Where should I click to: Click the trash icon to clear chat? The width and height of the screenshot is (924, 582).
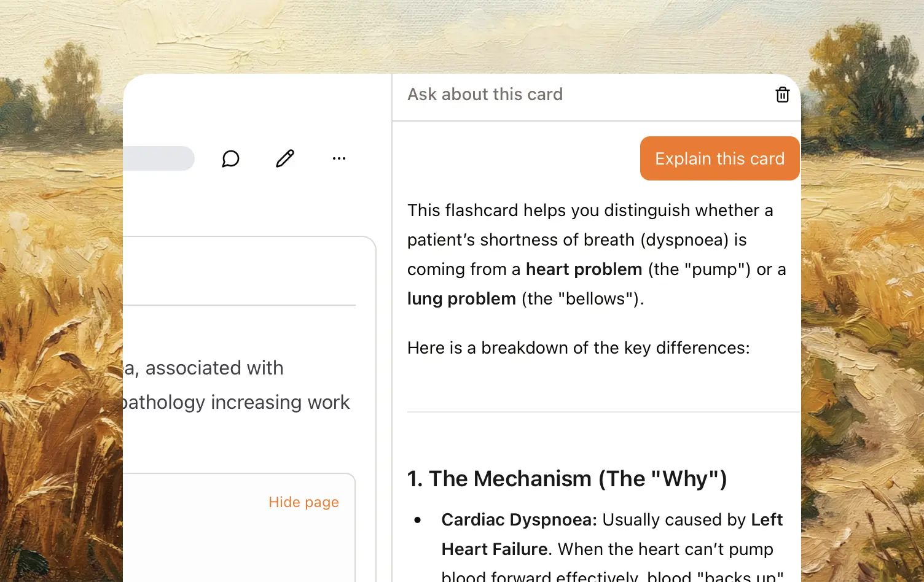click(782, 95)
